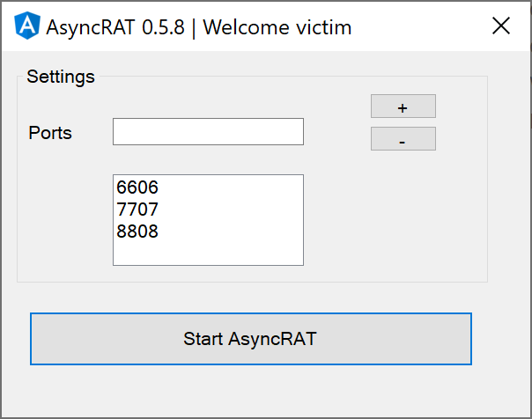Close the AsyncRAT window with X
Image resolution: width=532 pixels, height=419 pixels.
point(501,26)
